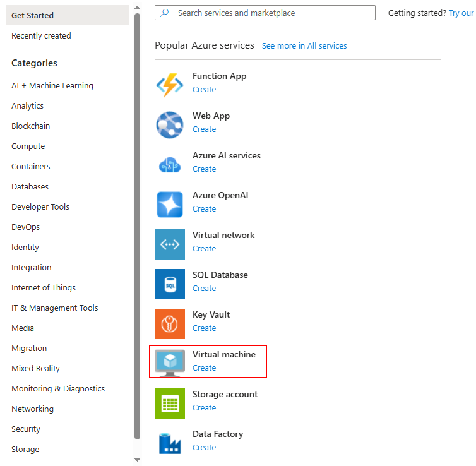476x466 pixels.
Task: Select Internet of Things category
Action: point(44,288)
